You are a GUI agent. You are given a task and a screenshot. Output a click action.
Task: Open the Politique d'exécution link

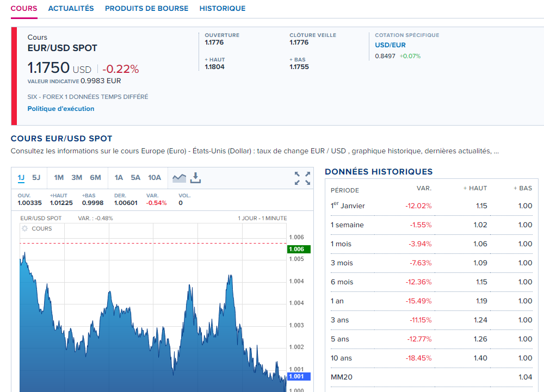[x=61, y=109]
